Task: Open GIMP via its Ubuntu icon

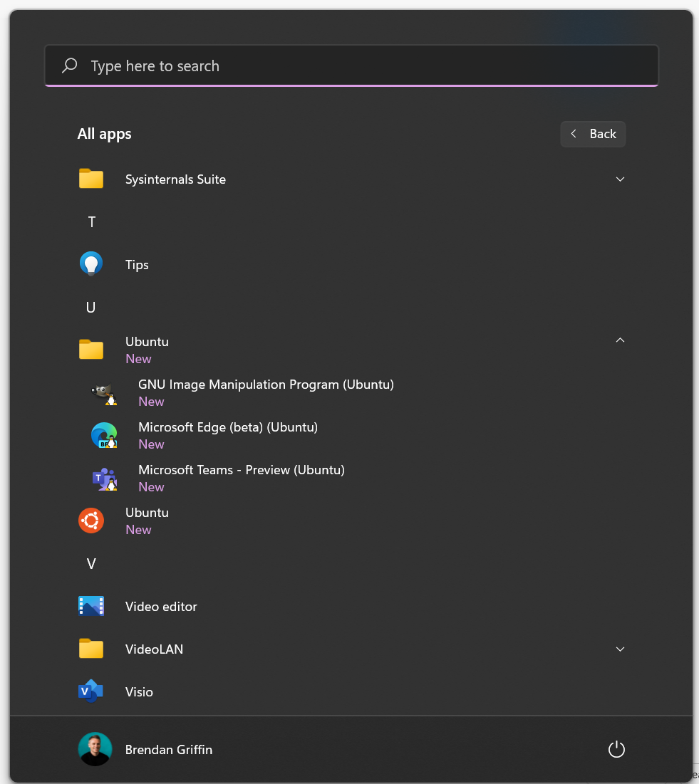Action: tap(104, 392)
